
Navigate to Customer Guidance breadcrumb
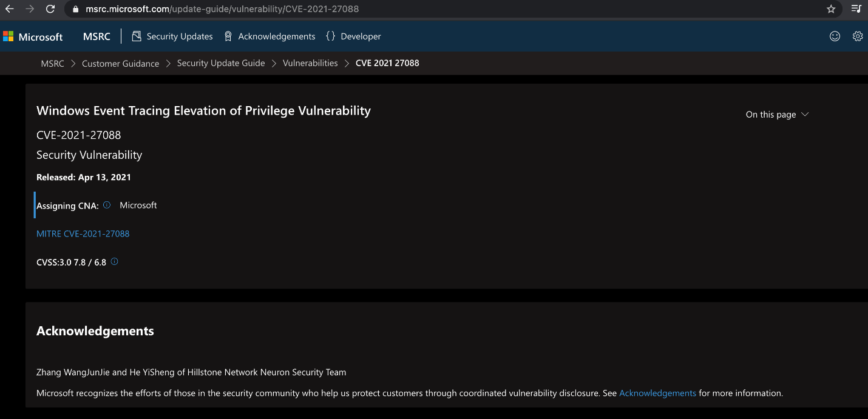[x=120, y=63]
